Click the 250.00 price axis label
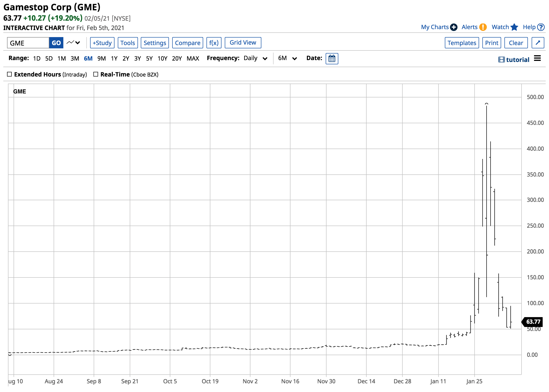549x392 pixels. (535, 226)
